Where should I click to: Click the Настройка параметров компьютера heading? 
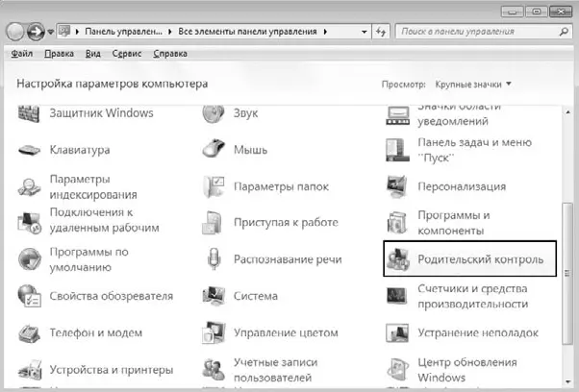coord(113,84)
